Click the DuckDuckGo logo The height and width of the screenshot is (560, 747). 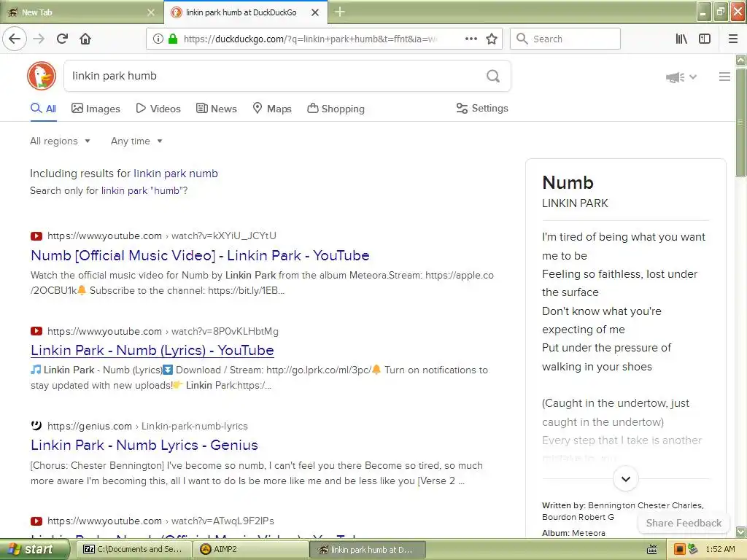click(42, 76)
